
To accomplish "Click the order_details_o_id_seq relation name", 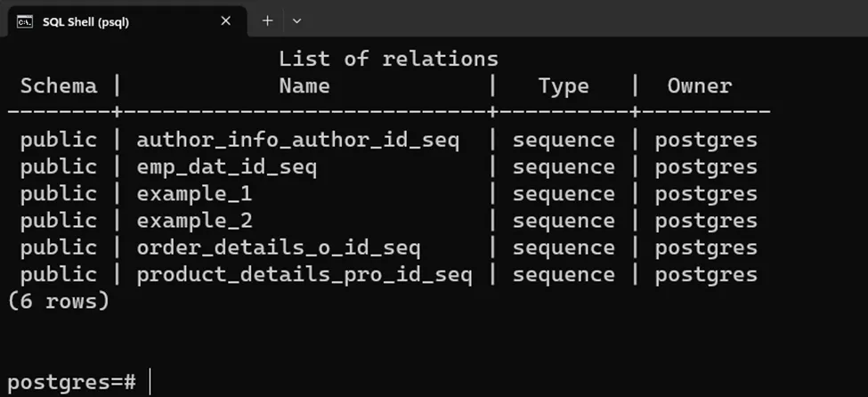I will [x=278, y=247].
